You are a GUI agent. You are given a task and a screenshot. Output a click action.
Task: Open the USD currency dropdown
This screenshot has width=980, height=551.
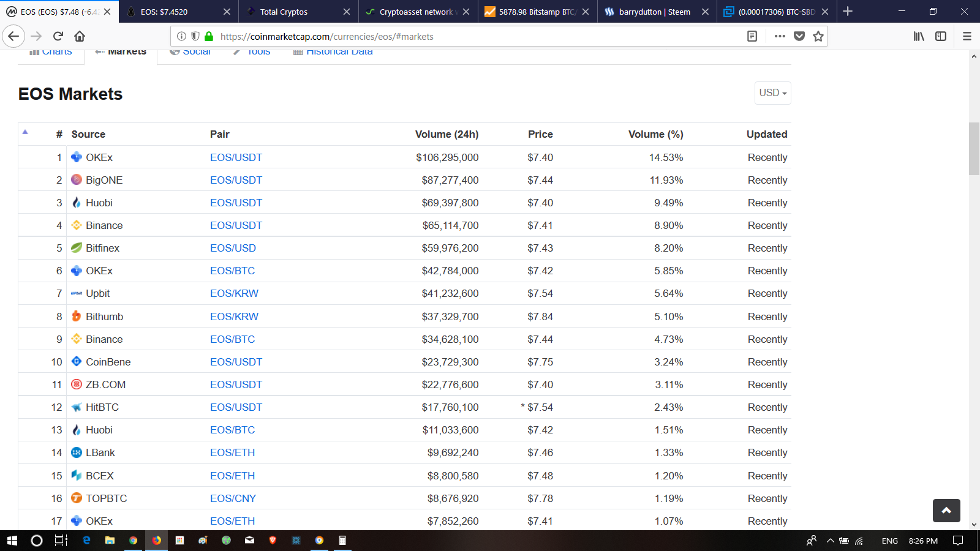tap(773, 93)
